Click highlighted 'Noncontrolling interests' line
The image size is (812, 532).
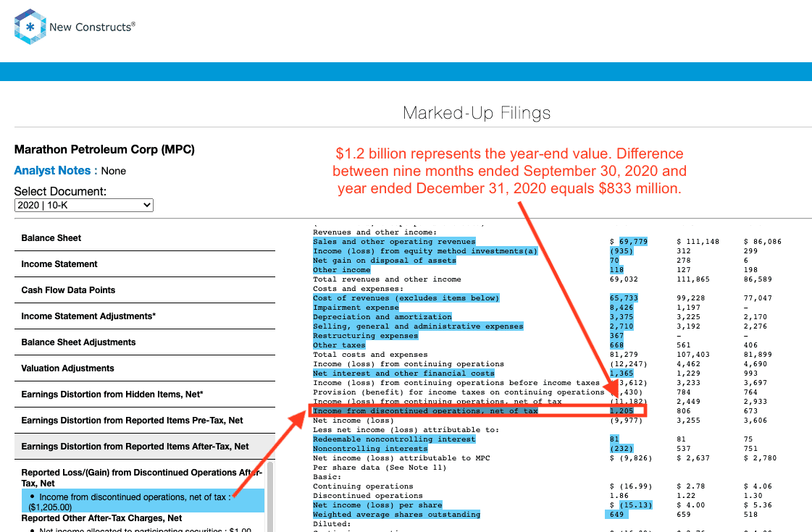tap(370, 449)
